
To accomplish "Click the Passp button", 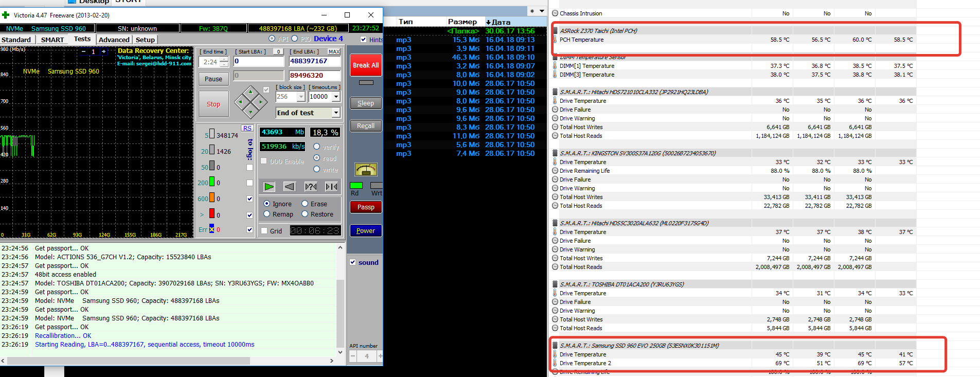I will coord(366,207).
